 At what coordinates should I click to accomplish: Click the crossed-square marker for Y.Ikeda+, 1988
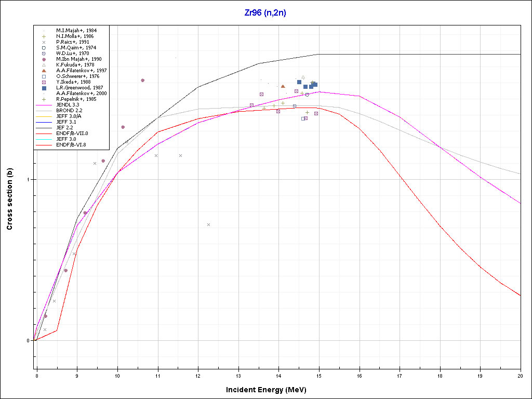pyautogui.click(x=44, y=82)
